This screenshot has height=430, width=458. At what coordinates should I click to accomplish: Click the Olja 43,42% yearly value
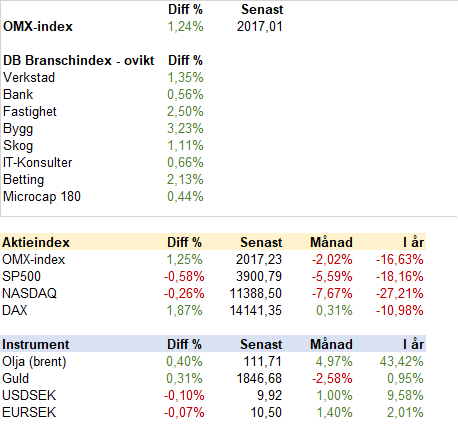402,362
